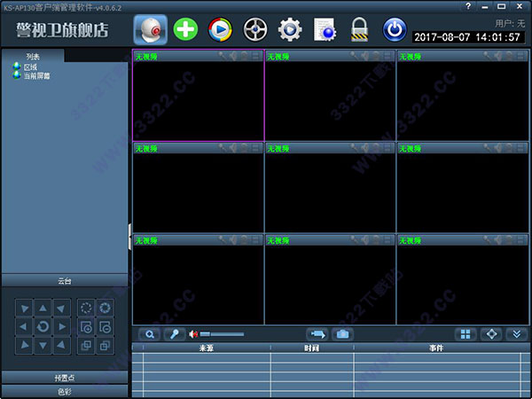The image size is (532, 399).
Task: Open the log document icon
Action: (x=325, y=30)
